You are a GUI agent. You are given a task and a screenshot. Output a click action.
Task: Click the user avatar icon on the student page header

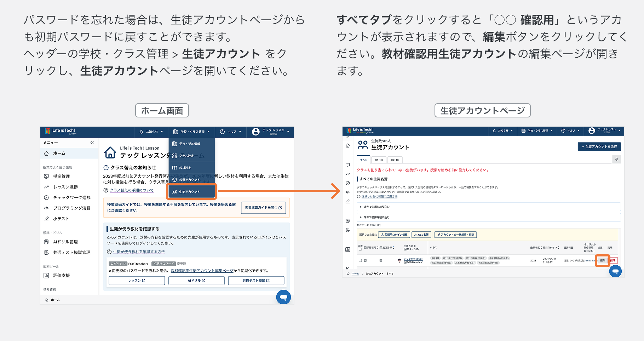[592, 131]
